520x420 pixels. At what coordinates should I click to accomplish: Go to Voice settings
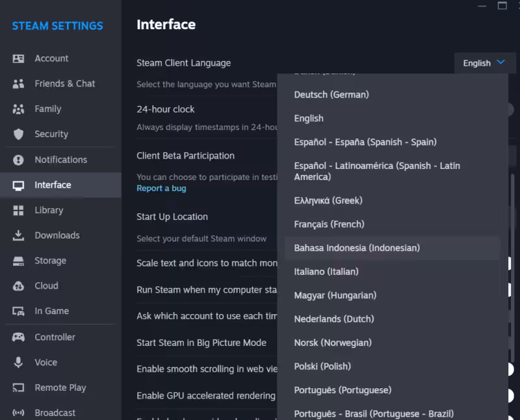click(x=60, y=363)
